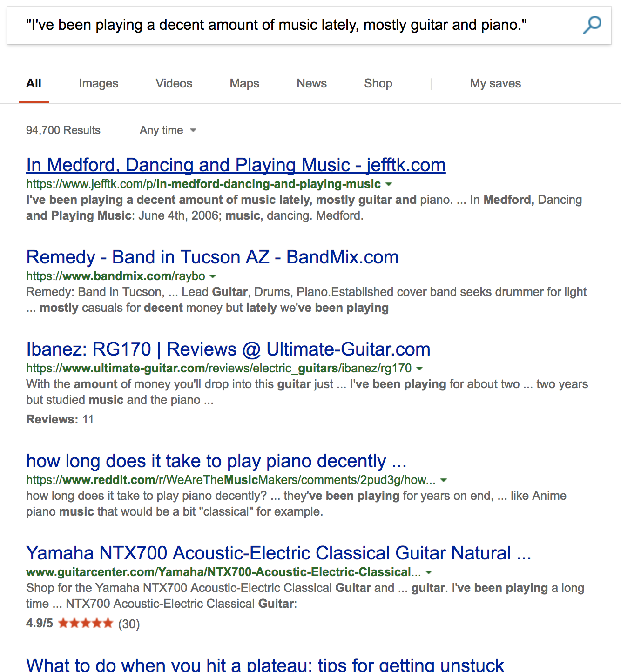
Task: Select the All results tab
Action: (x=34, y=84)
